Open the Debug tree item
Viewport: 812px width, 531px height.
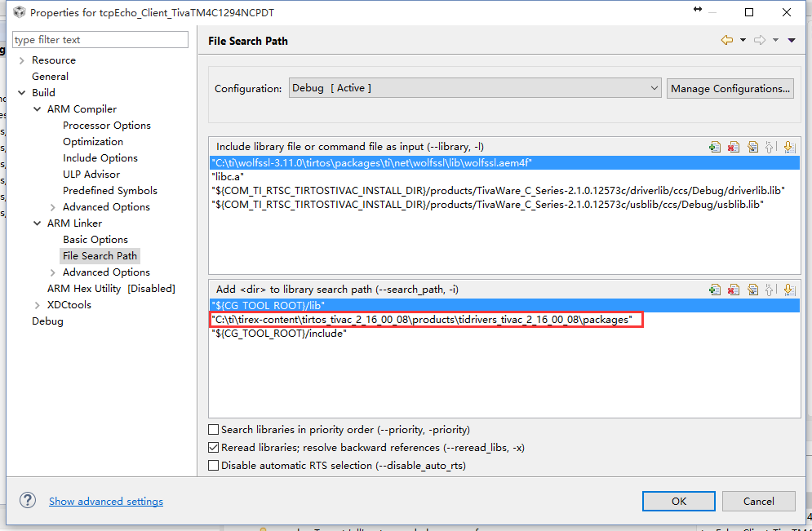point(47,321)
